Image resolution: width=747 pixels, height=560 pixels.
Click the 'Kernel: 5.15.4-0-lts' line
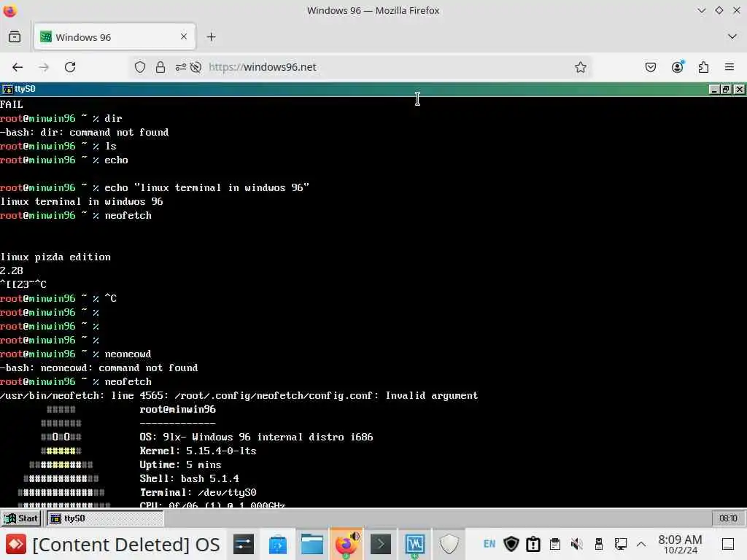pyautogui.click(x=198, y=451)
